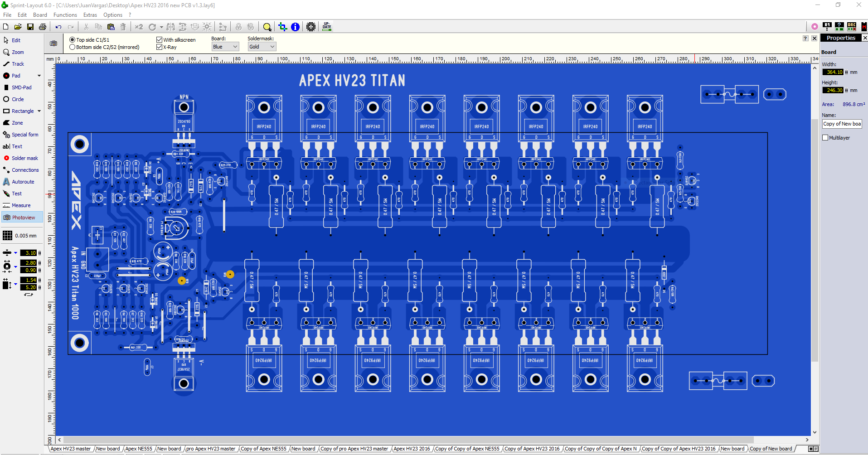Open the Extras menu
The image size is (868, 455).
(90, 15)
